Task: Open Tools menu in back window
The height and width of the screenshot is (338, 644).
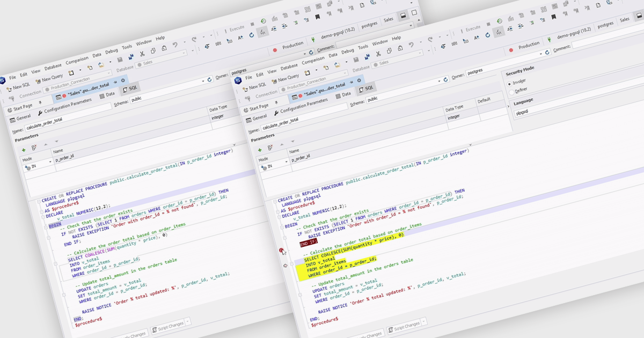Action: point(127,47)
